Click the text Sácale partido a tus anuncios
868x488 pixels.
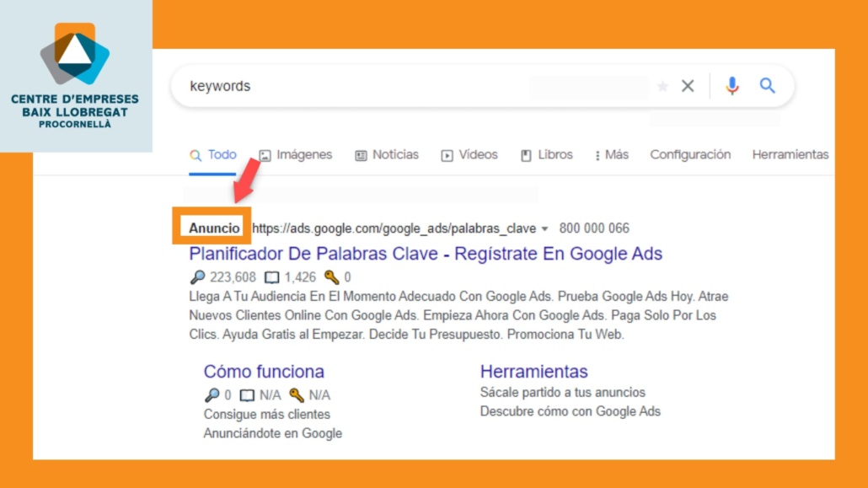562,392
